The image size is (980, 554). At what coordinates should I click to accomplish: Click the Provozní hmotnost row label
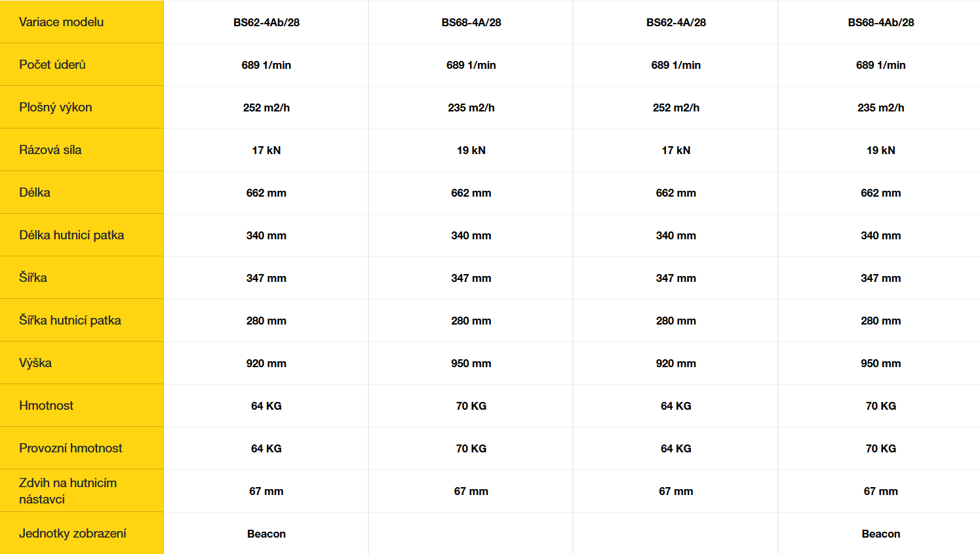coord(71,448)
